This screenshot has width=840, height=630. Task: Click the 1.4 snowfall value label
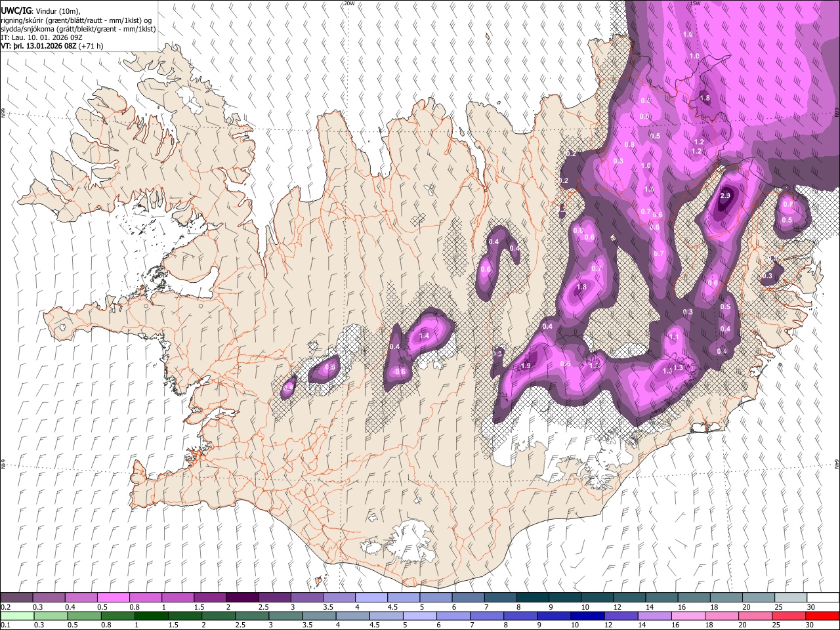(424, 335)
